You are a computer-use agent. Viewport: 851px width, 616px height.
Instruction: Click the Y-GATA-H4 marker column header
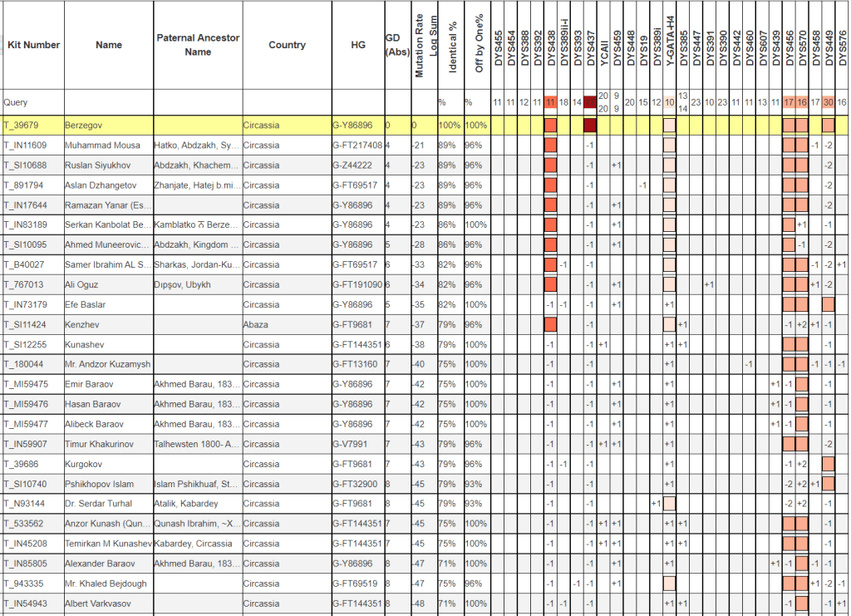tap(670, 45)
